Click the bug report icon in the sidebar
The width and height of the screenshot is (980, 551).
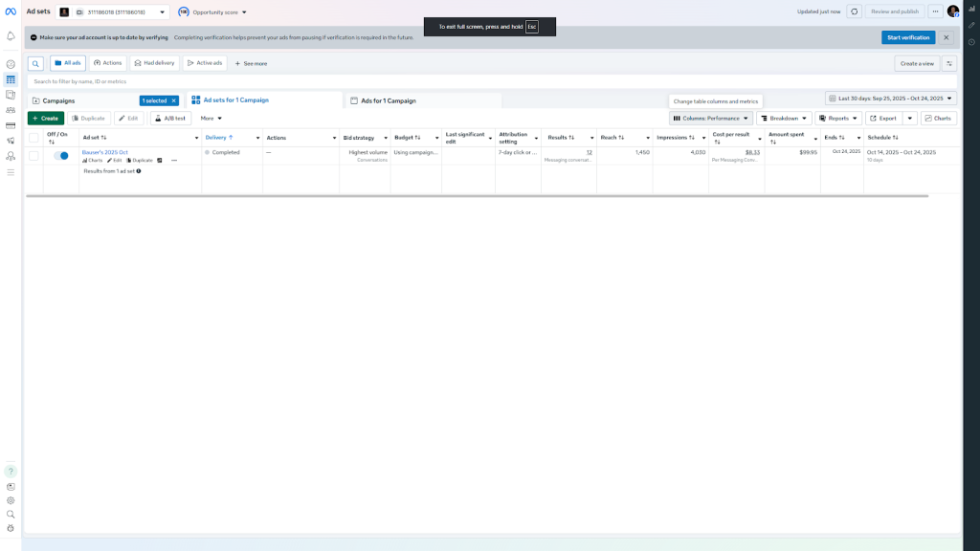coord(11,528)
